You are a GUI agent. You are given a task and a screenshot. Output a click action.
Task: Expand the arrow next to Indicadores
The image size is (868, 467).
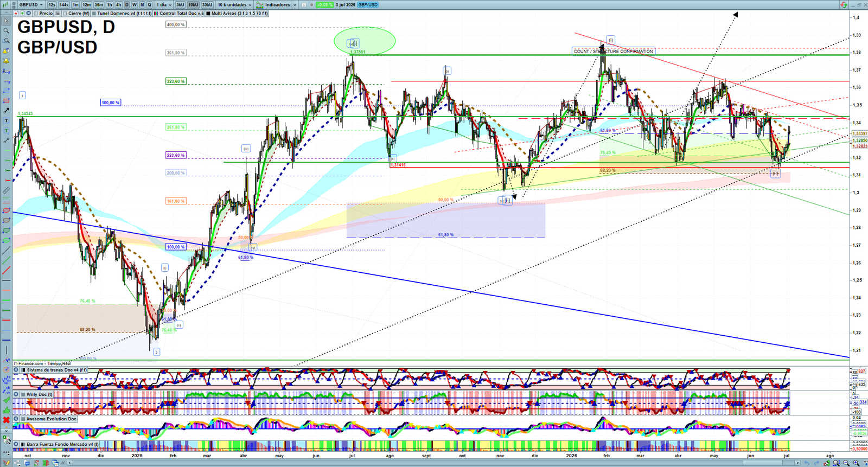click(295, 4)
